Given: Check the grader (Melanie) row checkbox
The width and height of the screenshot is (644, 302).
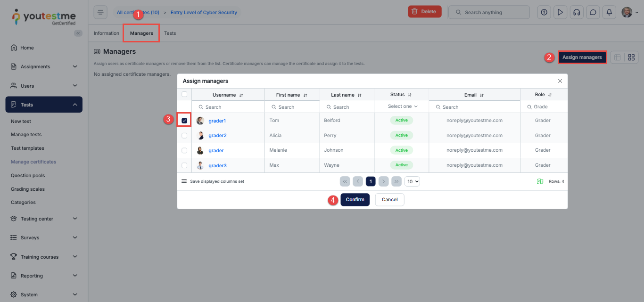Looking at the screenshot, I should [x=184, y=150].
